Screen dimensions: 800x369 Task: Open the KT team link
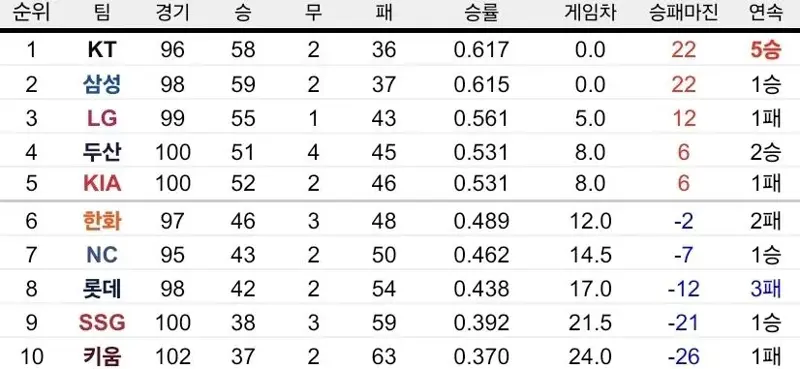[102, 50]
